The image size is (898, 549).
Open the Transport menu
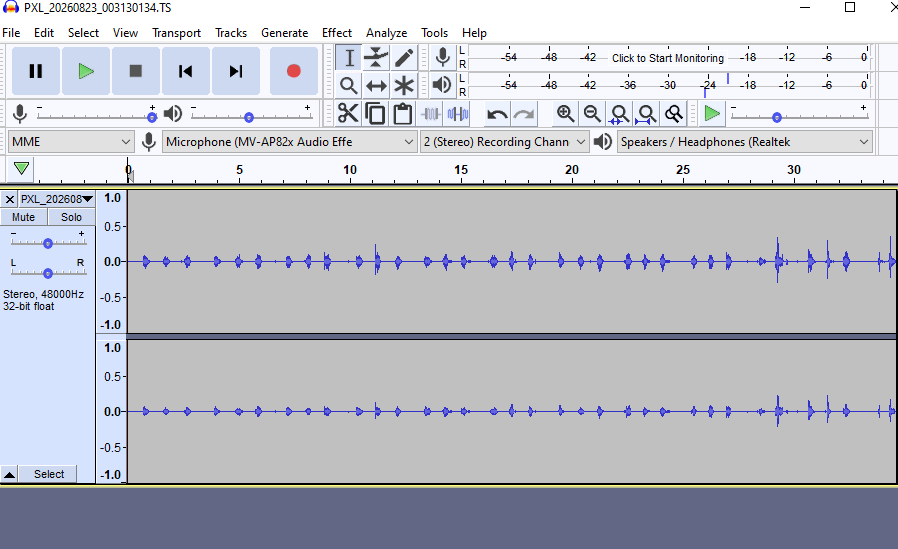click(176, 33)
